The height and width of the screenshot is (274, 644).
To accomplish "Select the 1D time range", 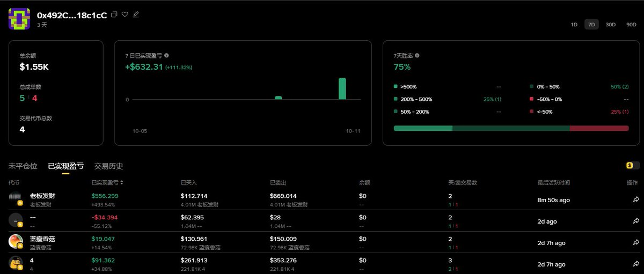I will 574,24.
